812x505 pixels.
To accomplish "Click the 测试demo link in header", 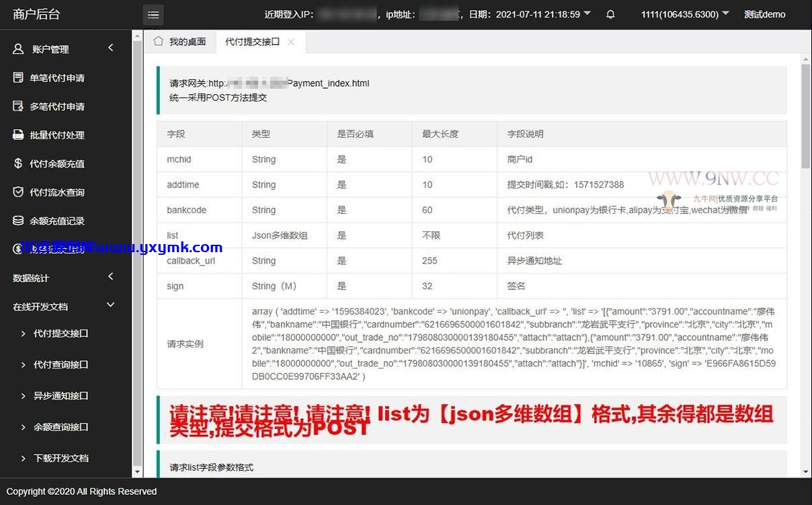I will 764,14.
